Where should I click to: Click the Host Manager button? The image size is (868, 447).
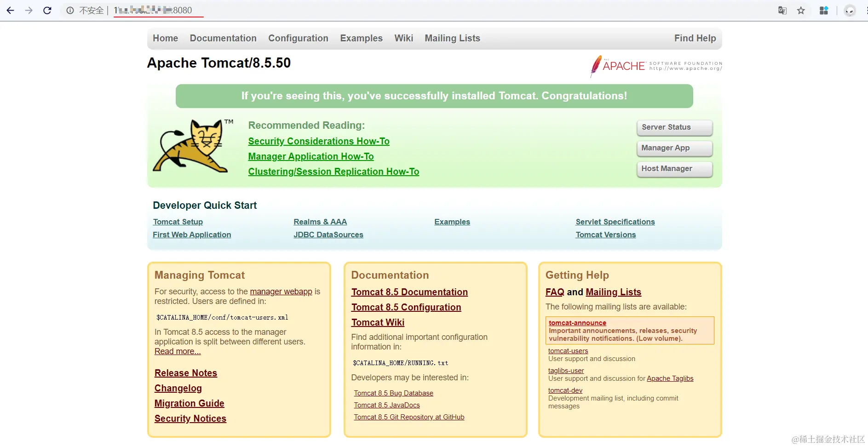coord(674,169)
